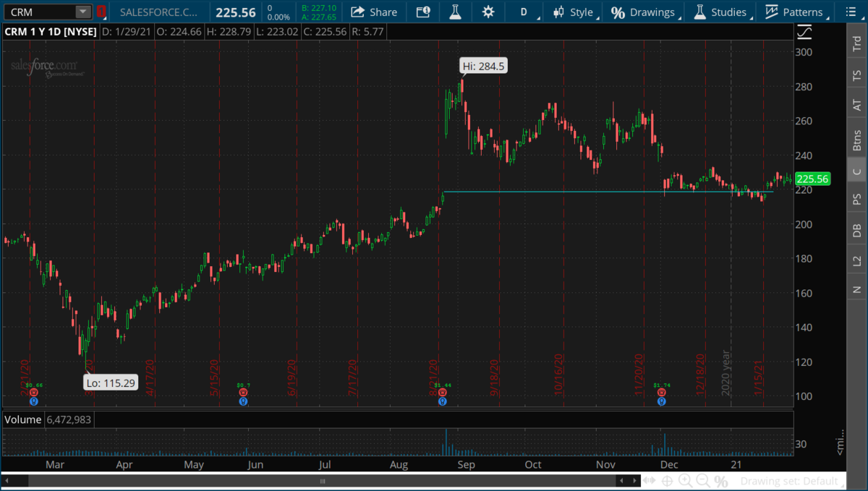Click the curve scale icon above price axis
This screenshot has width=868, height=491.
pos(804,32)
